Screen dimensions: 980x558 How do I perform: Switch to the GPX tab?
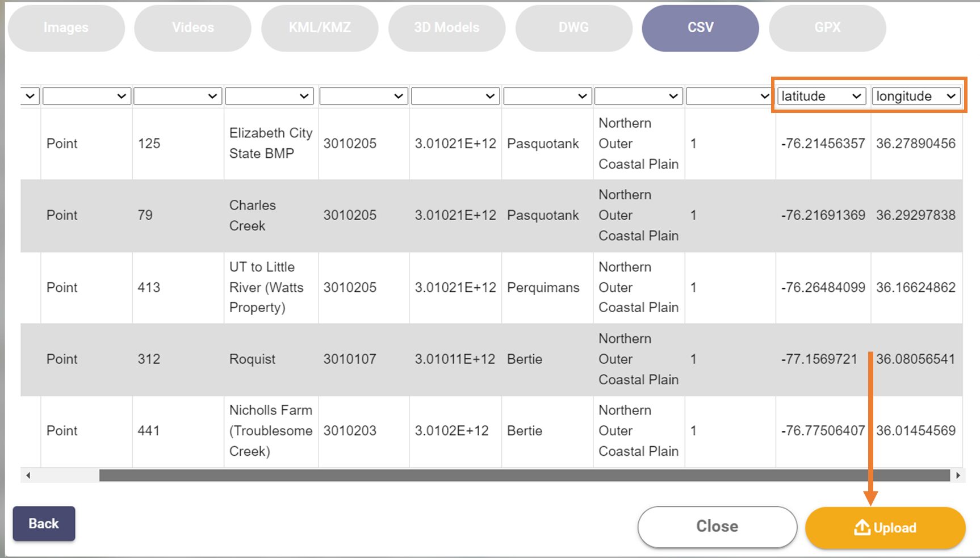click(x=827, y=28)
